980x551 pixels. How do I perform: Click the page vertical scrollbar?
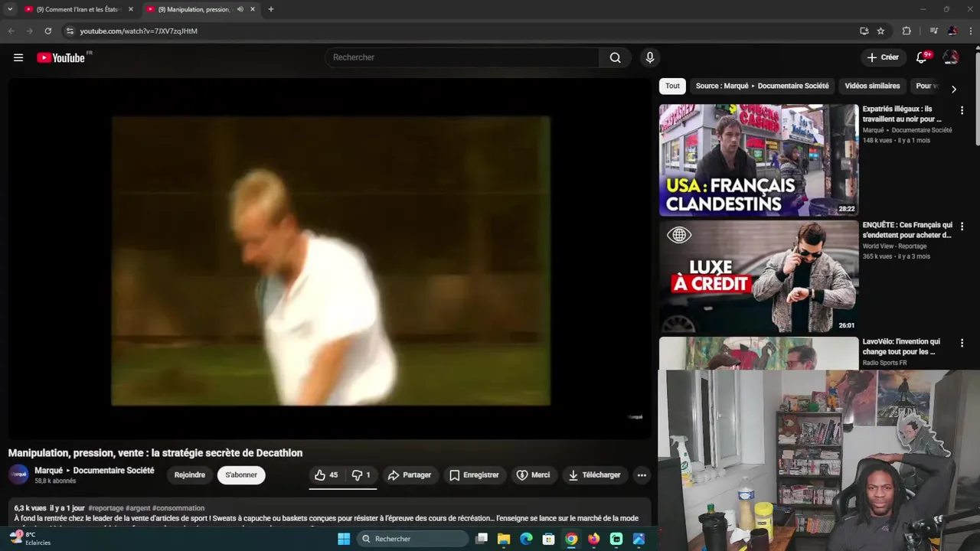pyautogui.click(x=977, y=99)
